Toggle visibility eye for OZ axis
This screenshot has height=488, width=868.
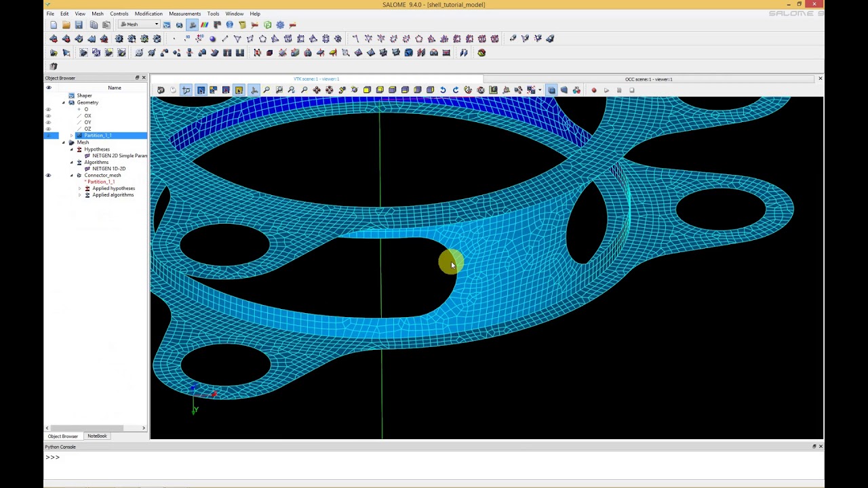click(48, 129)
